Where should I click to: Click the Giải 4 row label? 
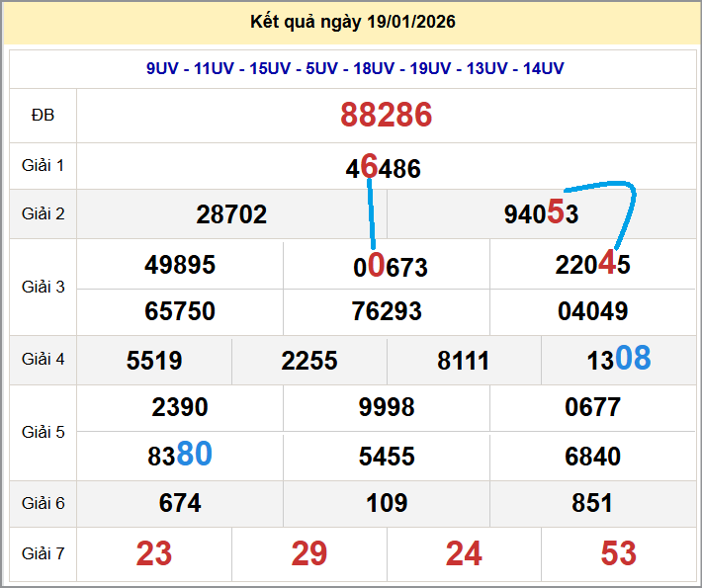coord(44,360)
